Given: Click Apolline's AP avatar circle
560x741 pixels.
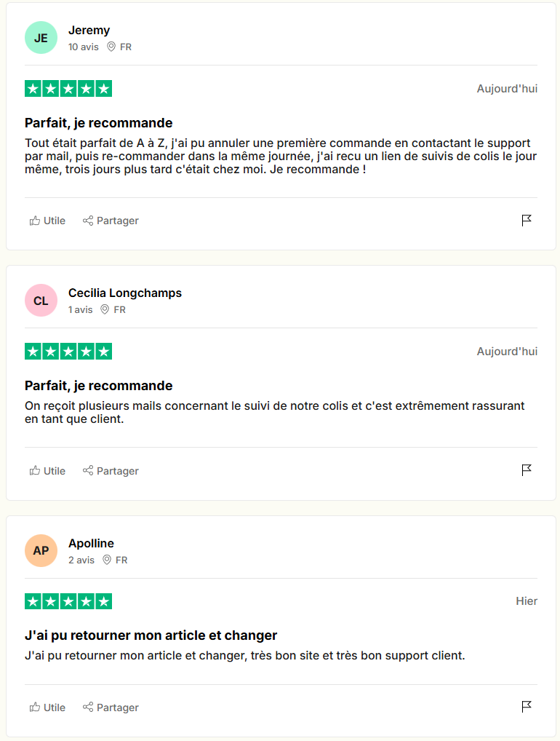Looking at the screenshot, I should pyautogui.click(x=41, y=551).
